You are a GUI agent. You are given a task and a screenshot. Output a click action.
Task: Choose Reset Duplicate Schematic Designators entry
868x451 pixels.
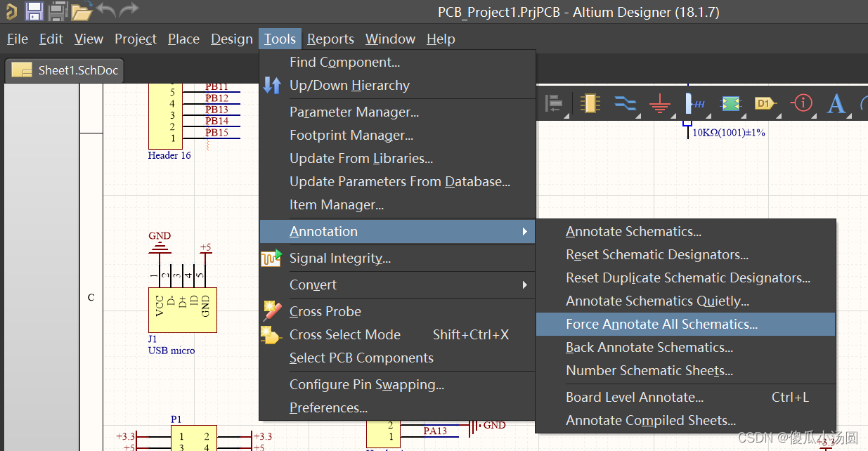point(685,277)
